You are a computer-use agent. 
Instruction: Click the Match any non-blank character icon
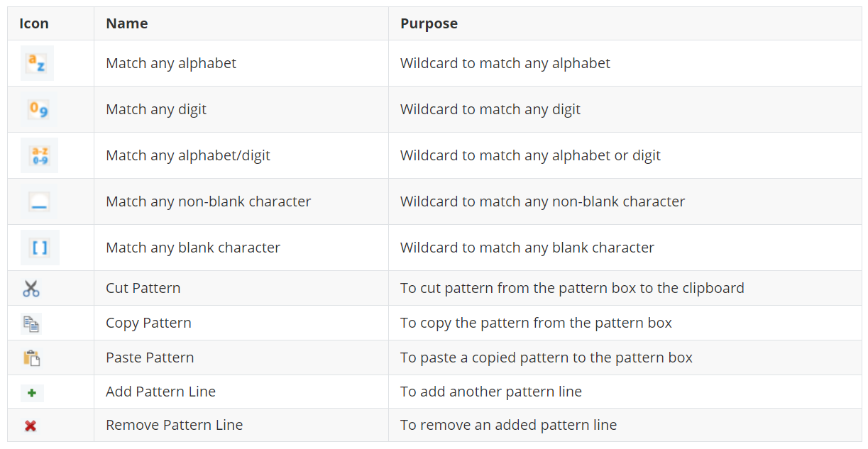(x=39, y=201)
